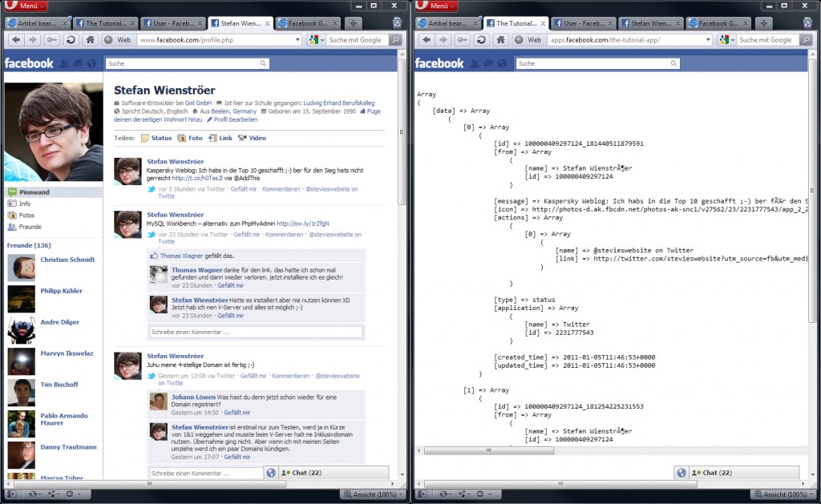Viewport: 821px width, 504px height.
Task: Open 'Freunde (136)' friends list link
Action: [29, 245]
